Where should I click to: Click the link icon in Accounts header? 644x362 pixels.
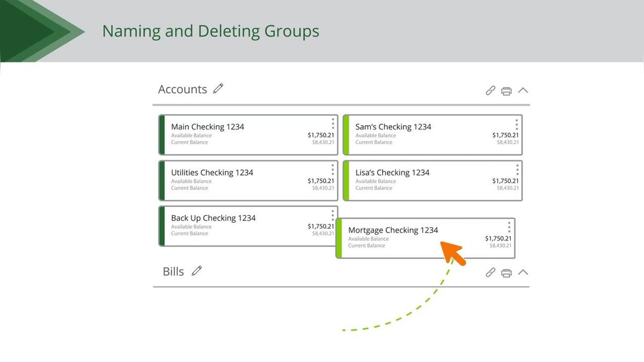[491, 91]
